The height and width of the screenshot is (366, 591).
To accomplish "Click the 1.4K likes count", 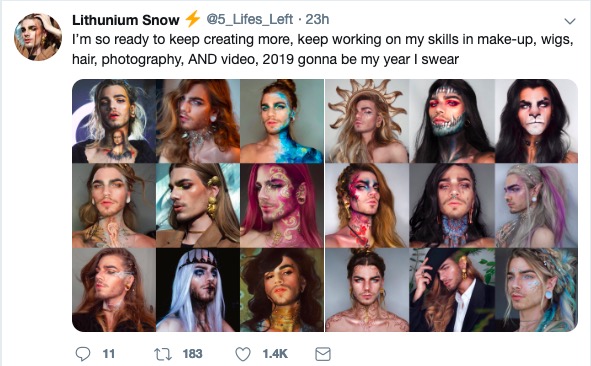I will [x=275, y=354].
